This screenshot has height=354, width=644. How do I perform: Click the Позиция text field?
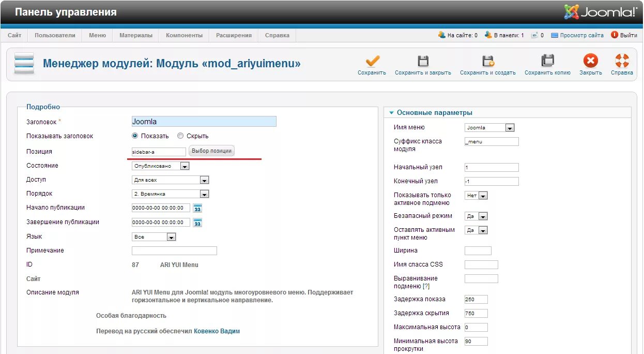pos(159,152)
